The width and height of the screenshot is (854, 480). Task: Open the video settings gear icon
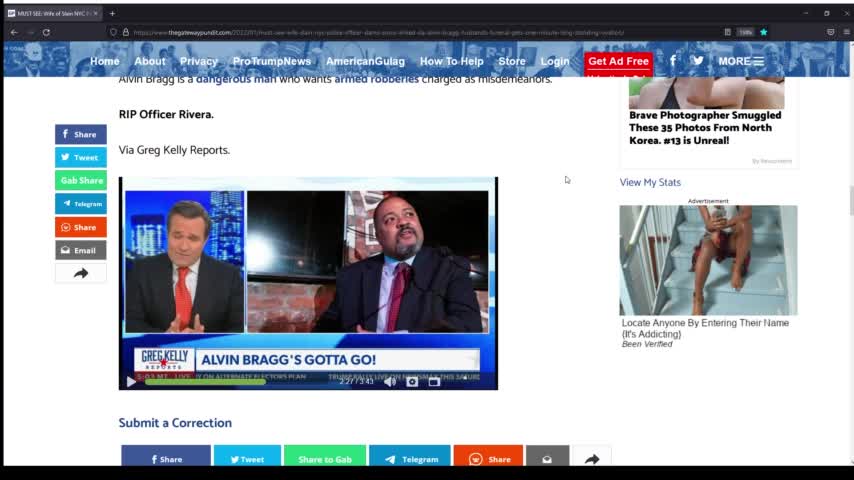pos(412,382)
